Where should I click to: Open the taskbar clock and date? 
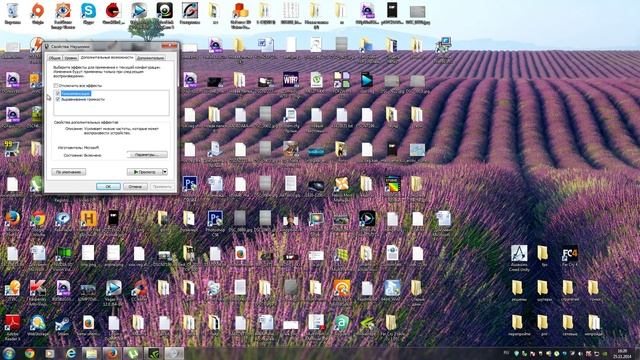(622, 353)
